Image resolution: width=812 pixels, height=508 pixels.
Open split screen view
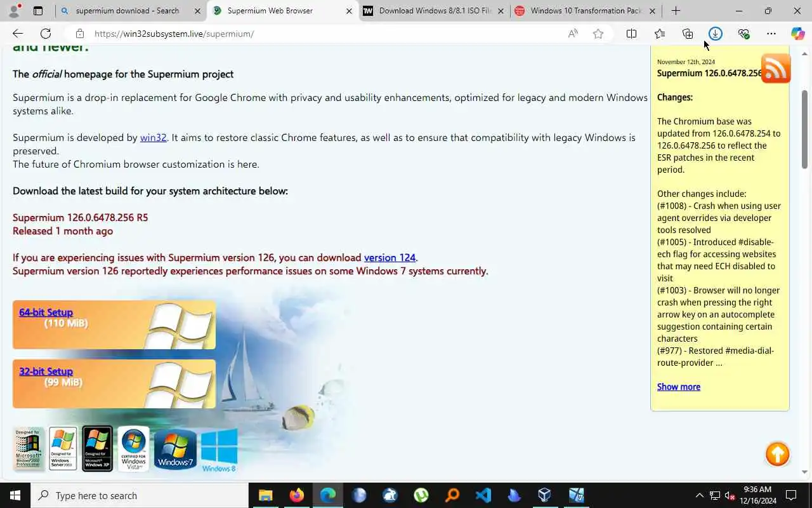click(631, 34)
